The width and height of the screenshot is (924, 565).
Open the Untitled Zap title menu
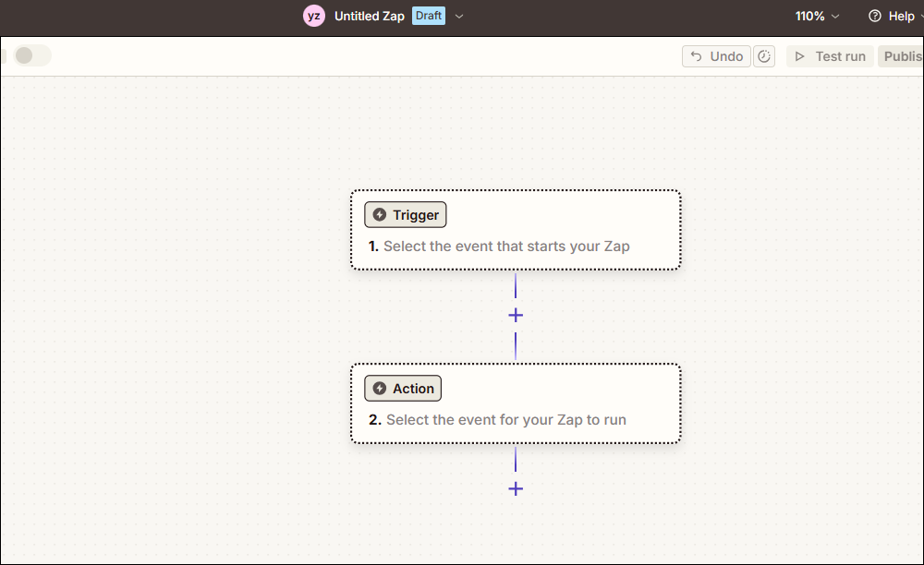click(370, 16)
